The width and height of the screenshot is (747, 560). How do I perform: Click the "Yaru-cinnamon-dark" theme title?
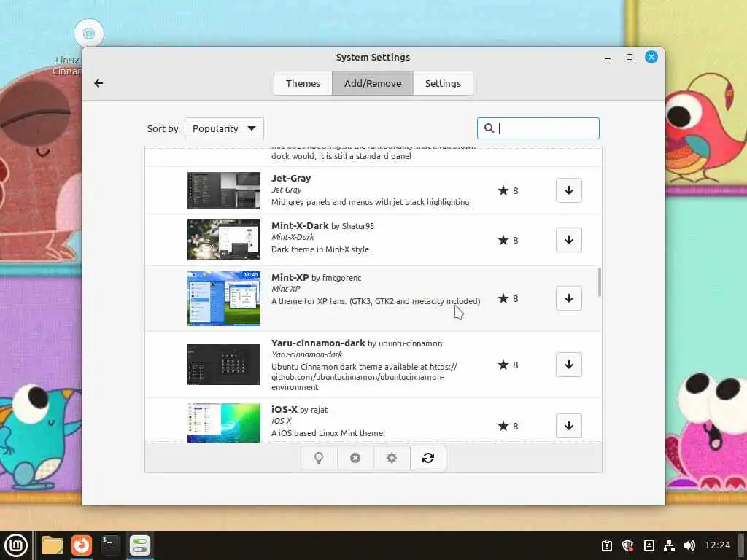[x=318, y=343]
